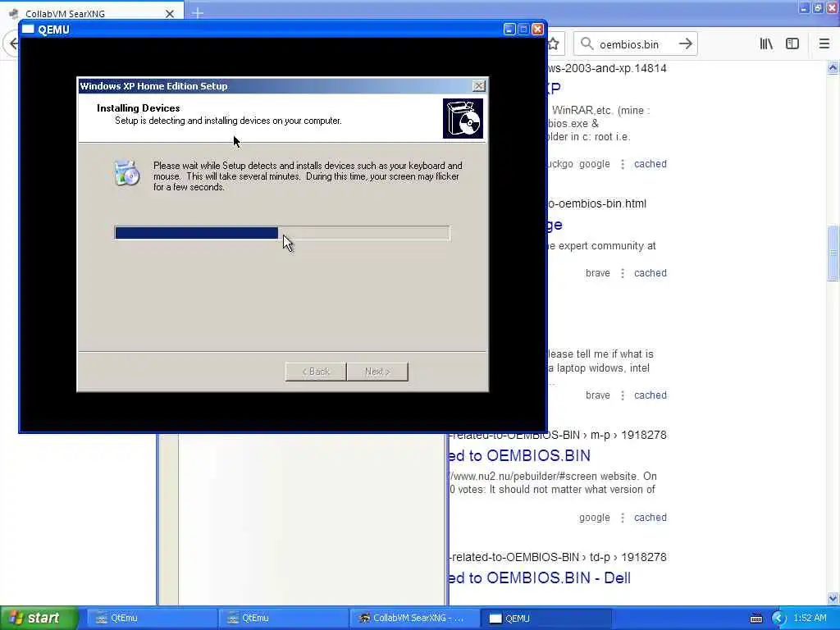Image resolution: width=840 pixels, height=630 pixels.
Task: Click the 'Installing Devices' heading
Action: [138, 107]
